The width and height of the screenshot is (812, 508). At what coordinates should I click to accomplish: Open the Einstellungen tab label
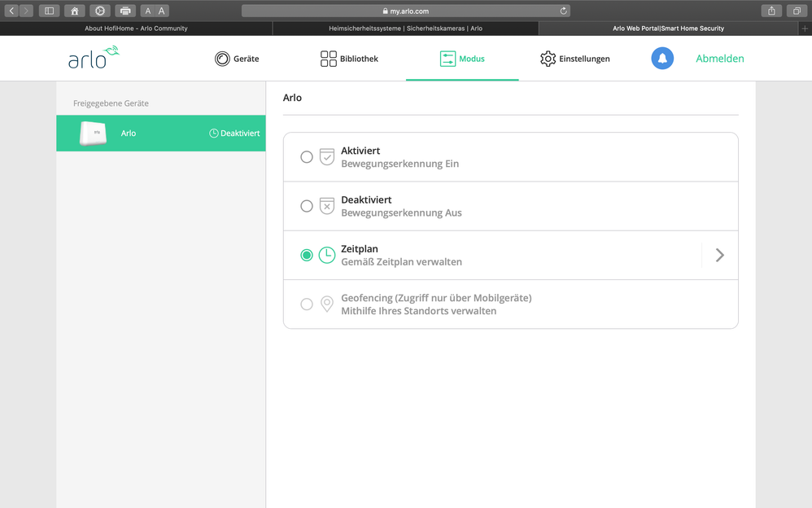[584, 59]
